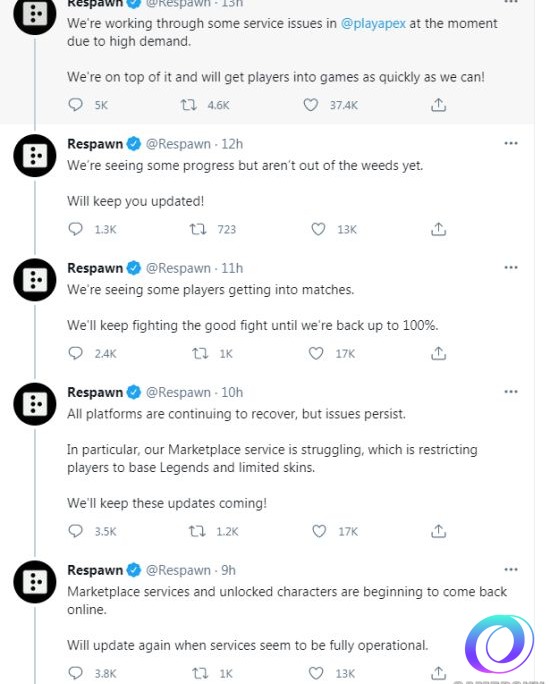
Task: Like the 12h 'out of the weeds' tweet
Action: pyautogui.click(x=318, y=229)
